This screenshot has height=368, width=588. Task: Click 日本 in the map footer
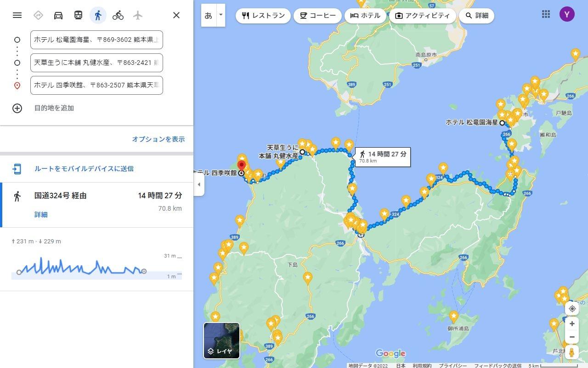tap(401, 366)
